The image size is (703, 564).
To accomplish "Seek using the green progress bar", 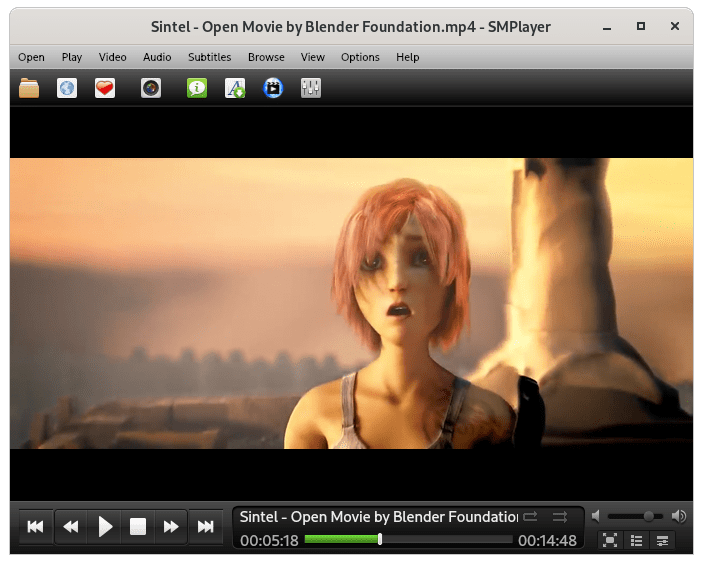I will tap(408, 539).
